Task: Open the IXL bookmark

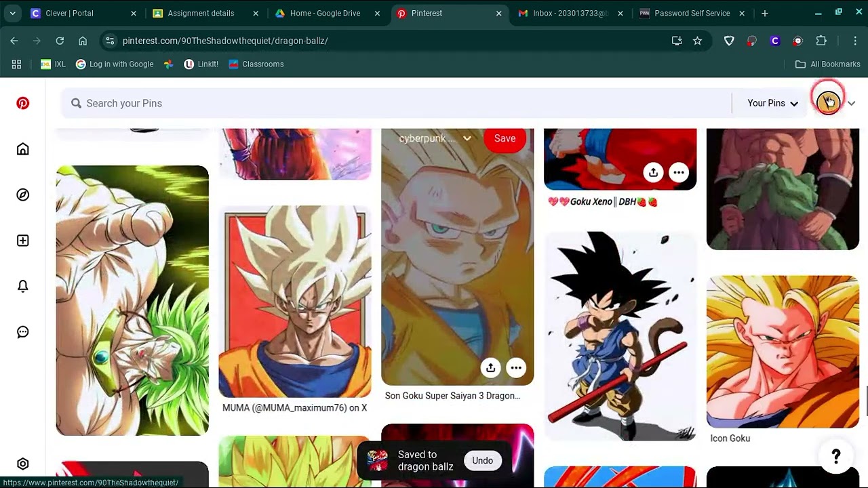Action: 53,64
